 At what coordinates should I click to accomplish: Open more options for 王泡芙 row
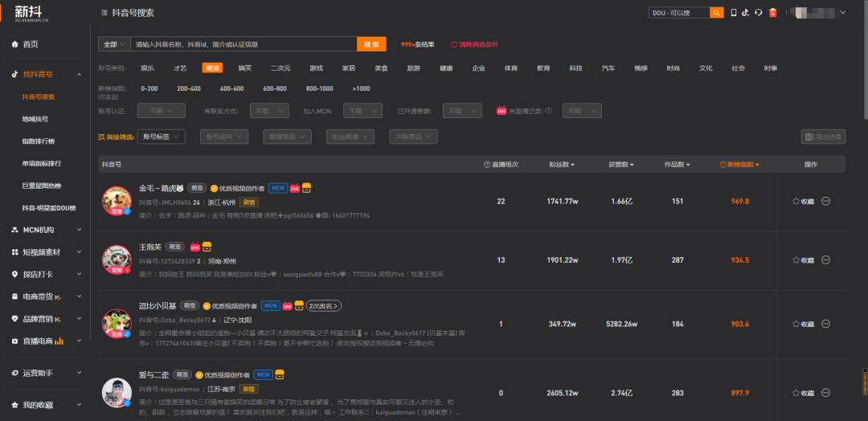pyautogui.click(x=825, y=260)
